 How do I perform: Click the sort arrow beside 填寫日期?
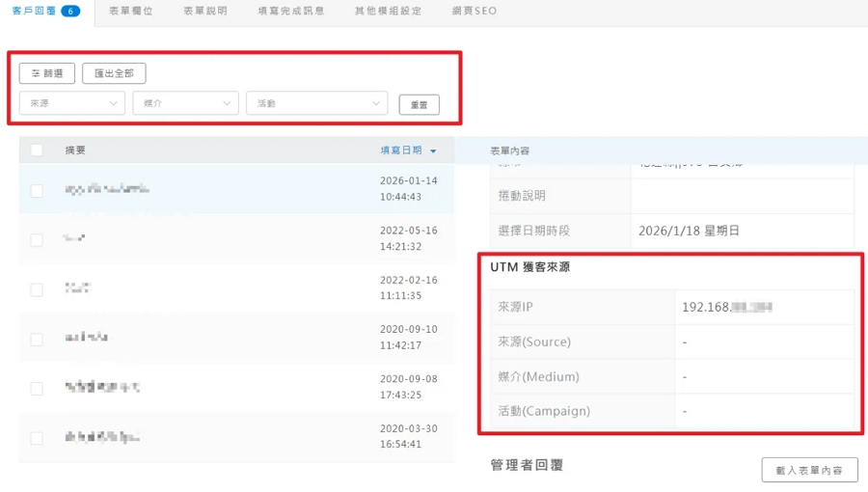pyautogui.click(x=433, y=151)
